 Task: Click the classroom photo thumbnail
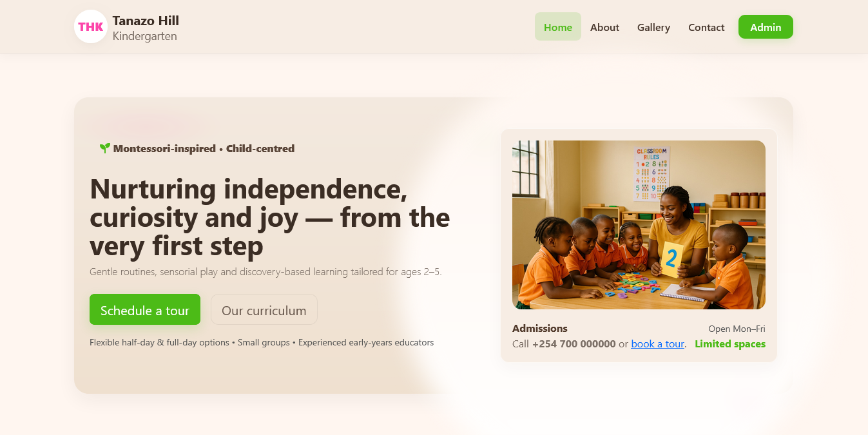(x=639, y=225)
